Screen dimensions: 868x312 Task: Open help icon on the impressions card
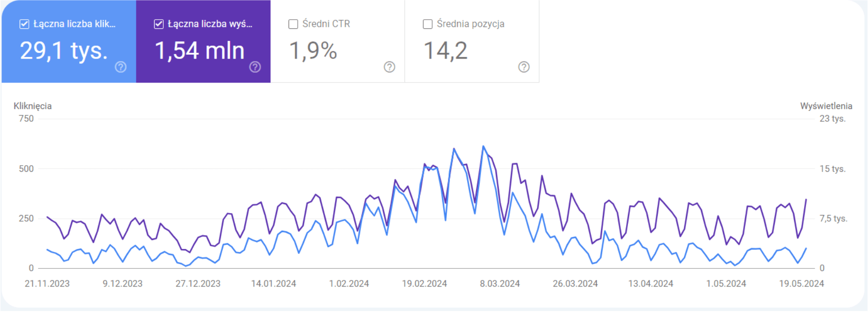tap(255, 67)
